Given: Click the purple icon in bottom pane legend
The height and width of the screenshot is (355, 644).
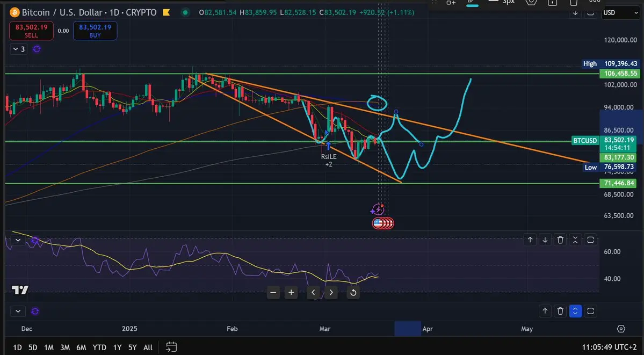Looking at the screenshot, I should [35, 311].
